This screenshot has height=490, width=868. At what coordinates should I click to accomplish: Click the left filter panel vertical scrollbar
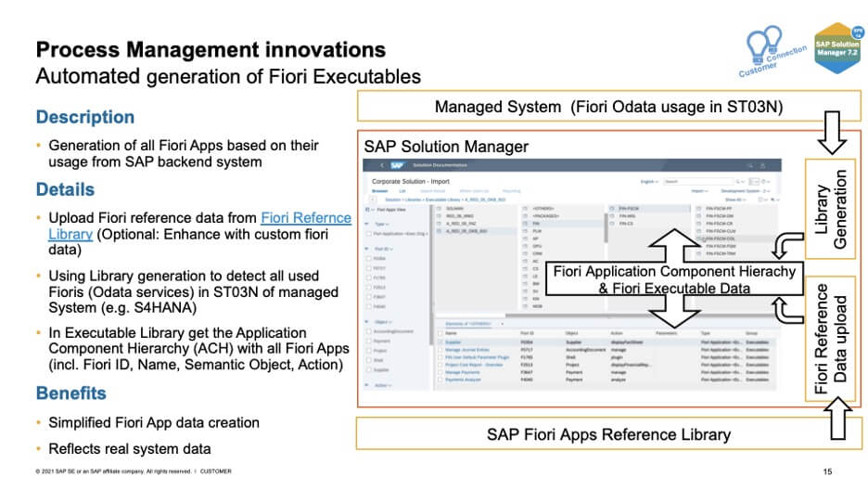tap(431, 277)
